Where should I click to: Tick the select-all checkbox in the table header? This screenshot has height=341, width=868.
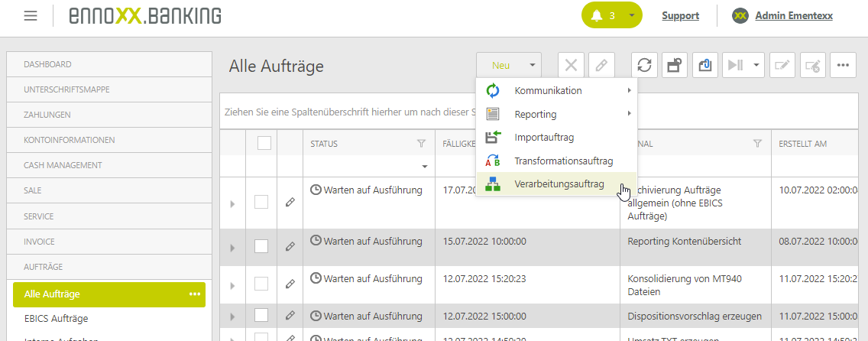point(264,143)
